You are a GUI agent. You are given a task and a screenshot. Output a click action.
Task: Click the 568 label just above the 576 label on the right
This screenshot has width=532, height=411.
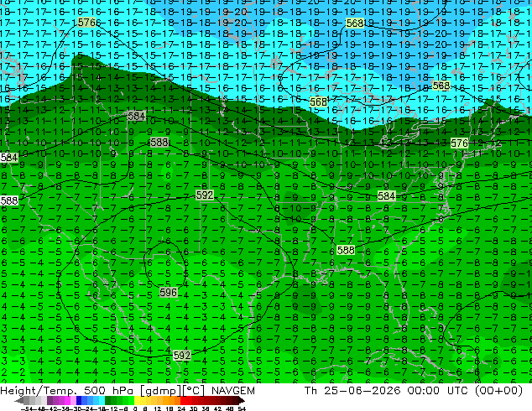[x=441, y=86]
